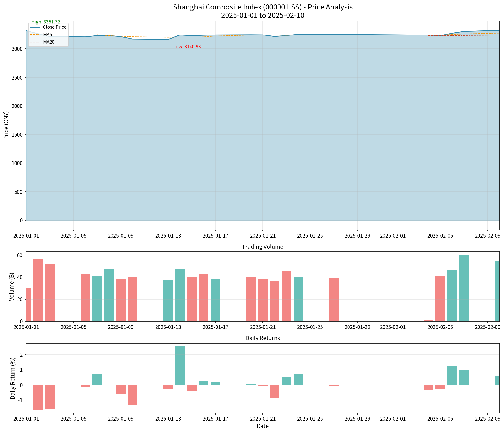Viewport: 504px width, 433px height.
Task: Click the MA20 legend entry
Action: point(49,42)
